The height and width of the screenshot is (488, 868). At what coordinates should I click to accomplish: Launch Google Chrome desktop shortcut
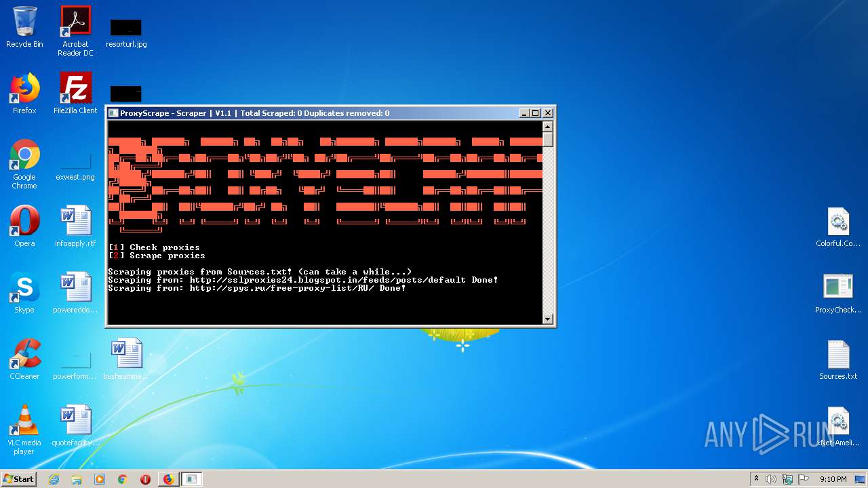(24, 164)
